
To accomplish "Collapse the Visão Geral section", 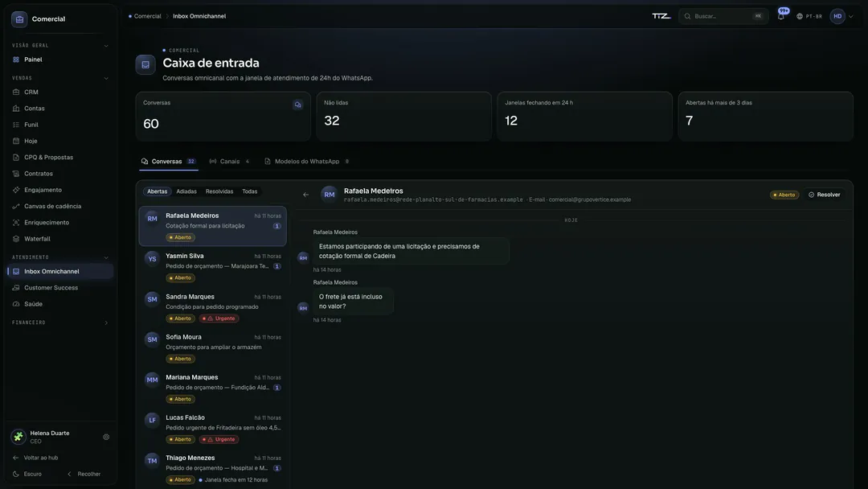I will (106, 45).
